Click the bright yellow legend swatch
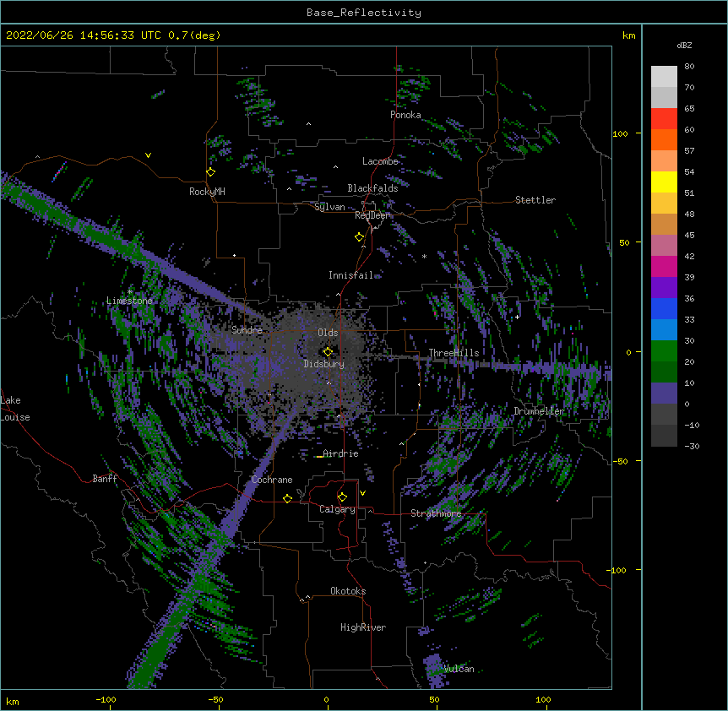728x711 pixels. [x=664, y=182]
